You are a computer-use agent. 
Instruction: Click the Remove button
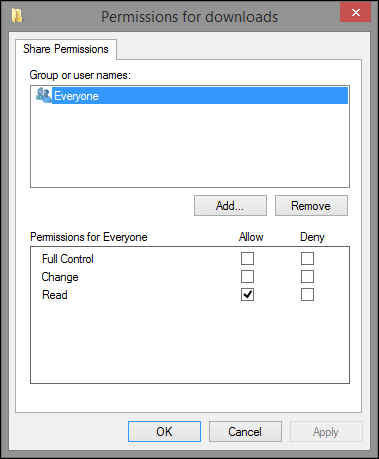point(311,206)
